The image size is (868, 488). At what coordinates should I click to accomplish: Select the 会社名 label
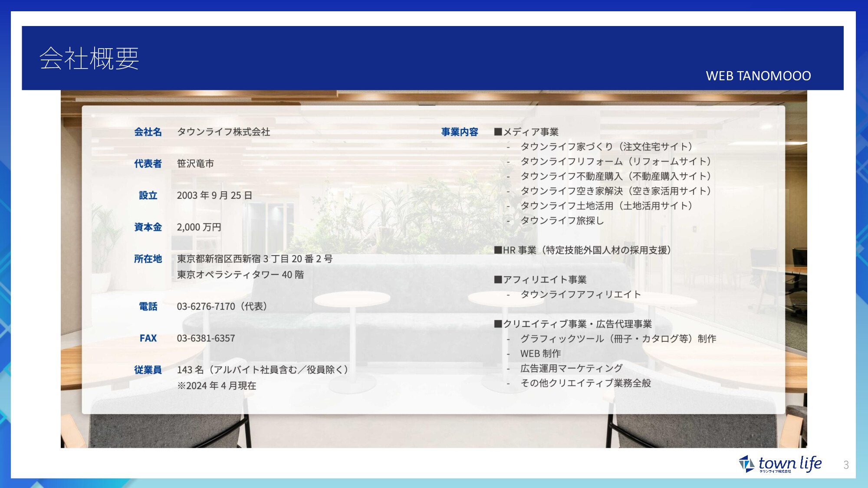click(x=148, y=132)
